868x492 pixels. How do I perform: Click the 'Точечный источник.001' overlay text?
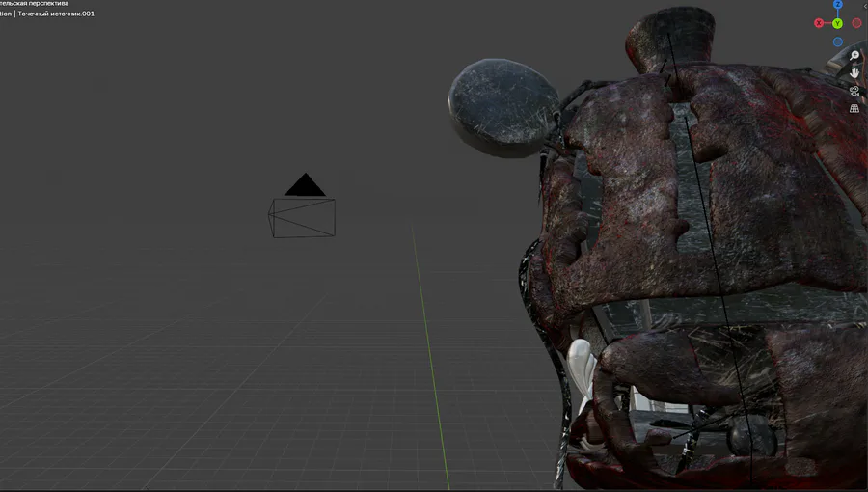[56, 14]
